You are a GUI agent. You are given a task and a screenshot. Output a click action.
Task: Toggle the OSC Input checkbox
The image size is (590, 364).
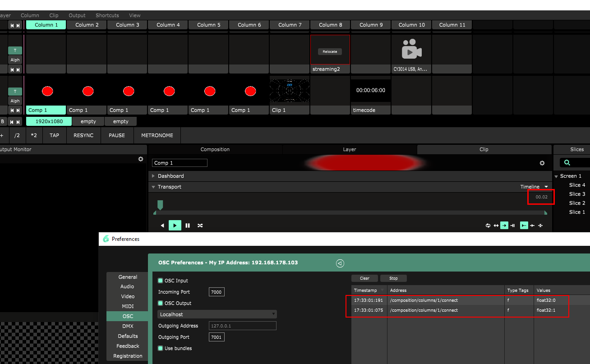(160, 281)
